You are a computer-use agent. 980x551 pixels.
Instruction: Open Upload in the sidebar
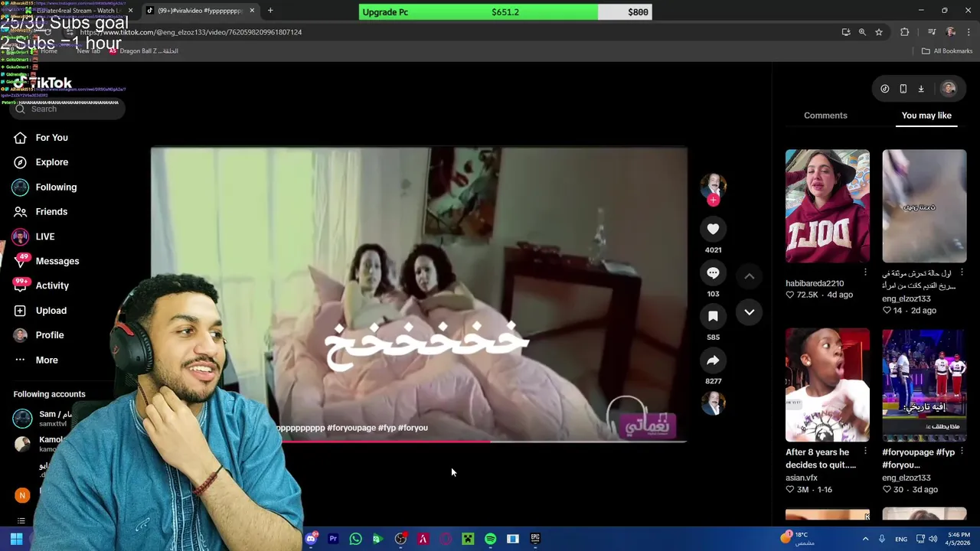pyautogui.click(x=51, y=311)
